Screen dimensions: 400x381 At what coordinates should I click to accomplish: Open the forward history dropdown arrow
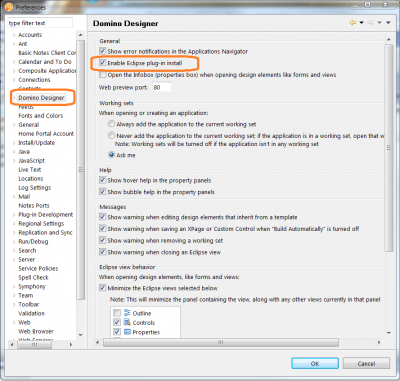(x=379, y=23)
